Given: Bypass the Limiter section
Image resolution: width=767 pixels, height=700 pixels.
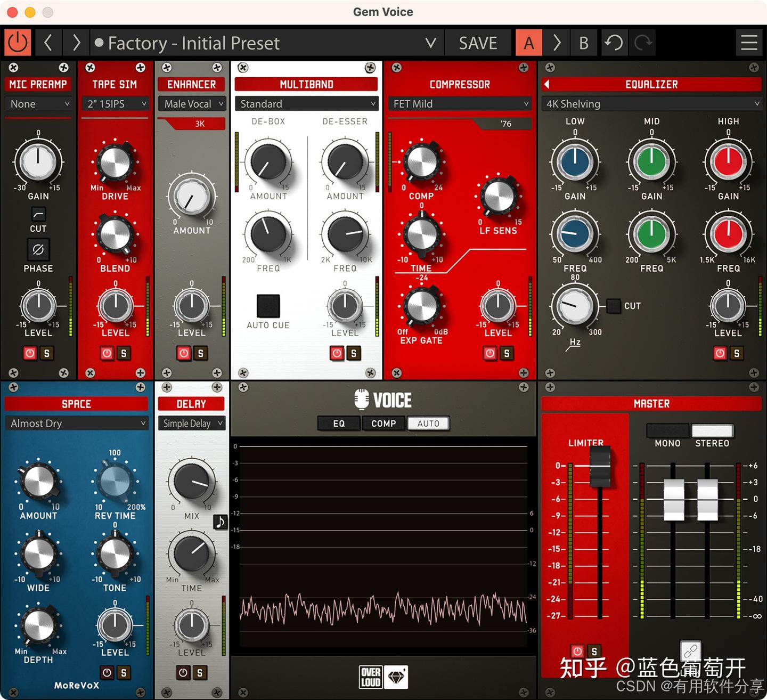Looking at the screenshot, I should pyautogui.click(x=577, y=651).
